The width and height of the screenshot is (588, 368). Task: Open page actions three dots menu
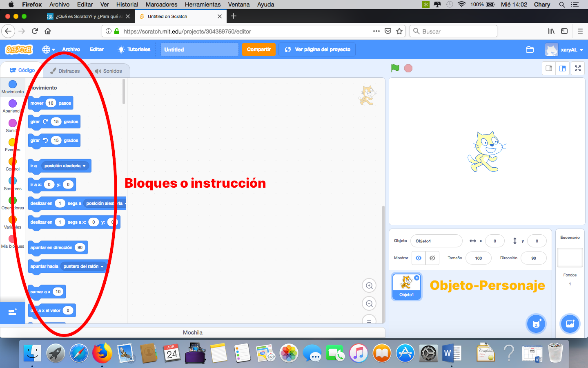376,31
